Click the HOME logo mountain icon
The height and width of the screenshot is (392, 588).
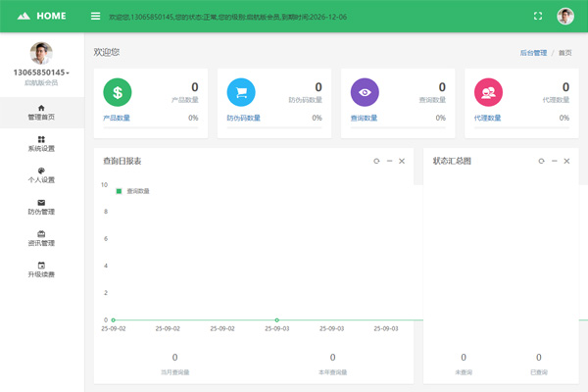(24, 16)
